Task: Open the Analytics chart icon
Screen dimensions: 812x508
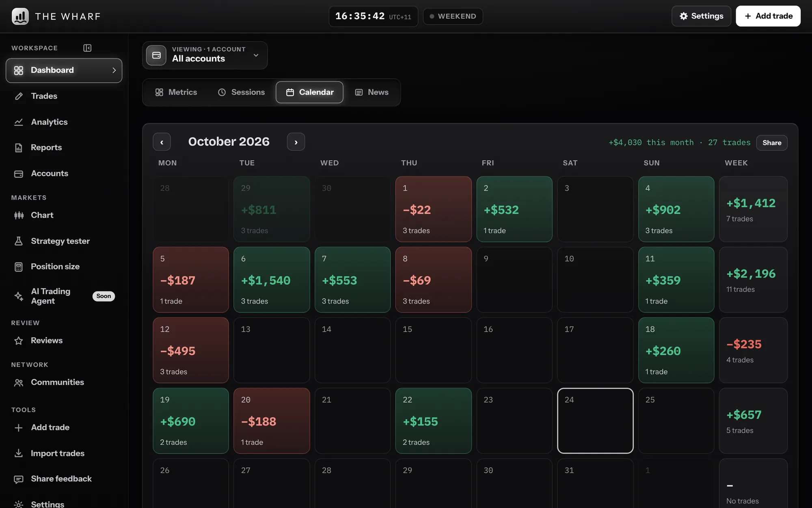Action: 19,122
